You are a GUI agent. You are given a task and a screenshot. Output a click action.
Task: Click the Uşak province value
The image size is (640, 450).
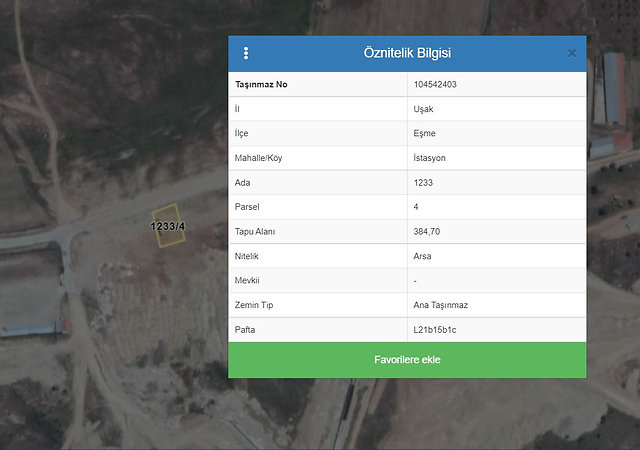423,109
